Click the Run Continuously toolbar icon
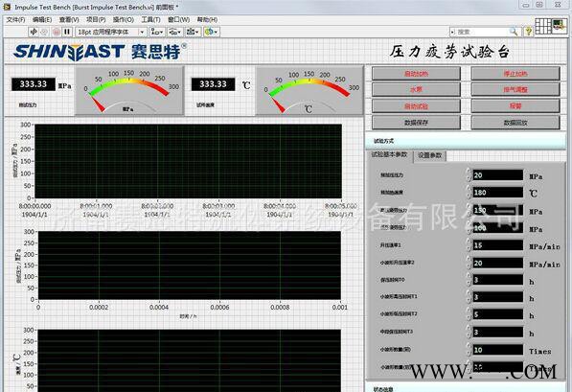 click(44, 32)
